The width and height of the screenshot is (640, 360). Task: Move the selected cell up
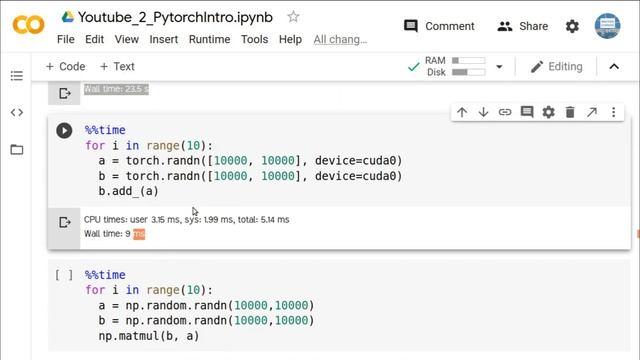tap(462, 112)
